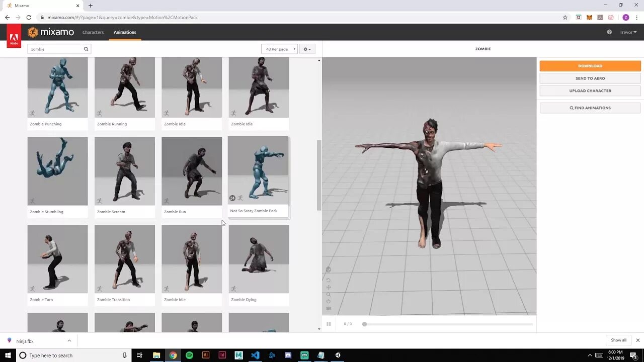Open Adobe InDesign from the taskbar

(222, 355)
